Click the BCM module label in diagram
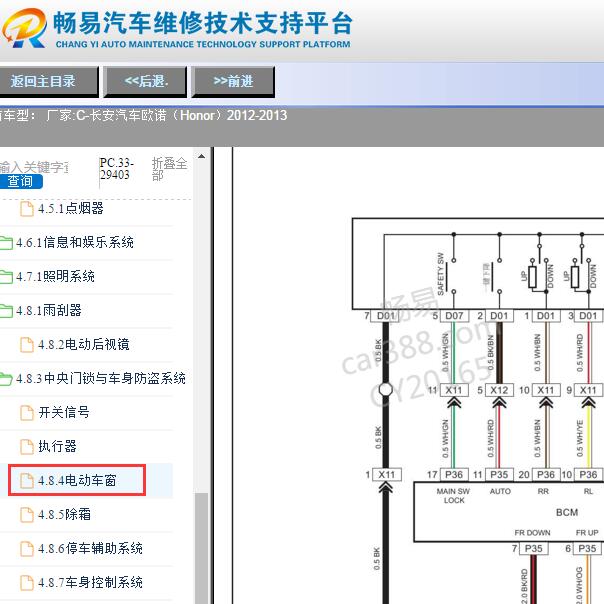Viewport: 604px width, 604px height. [x=567, y=513]
